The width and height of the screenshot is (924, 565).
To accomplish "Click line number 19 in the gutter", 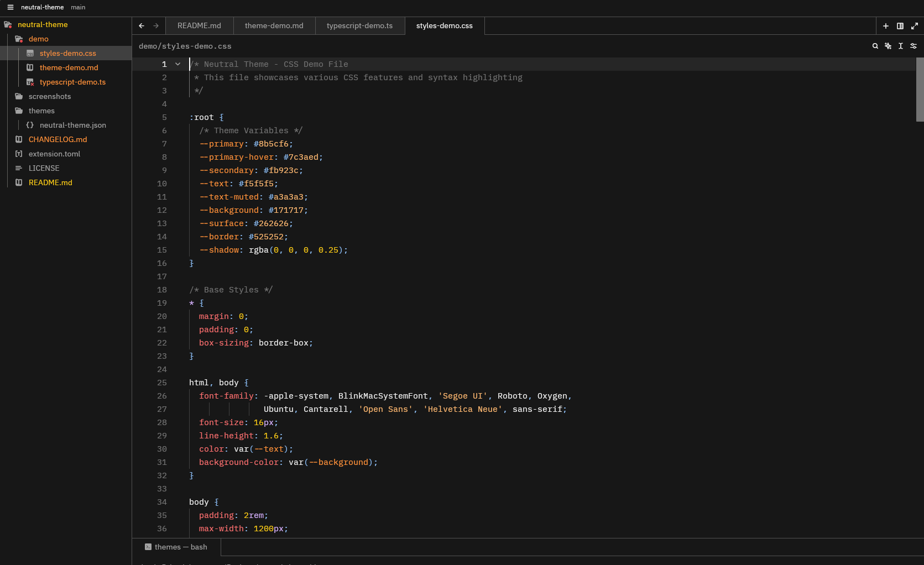I will [162, 303].
